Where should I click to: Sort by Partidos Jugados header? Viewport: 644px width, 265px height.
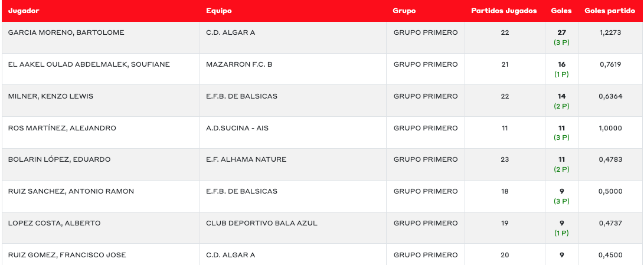pyautogui.click(x=504, y=11)
